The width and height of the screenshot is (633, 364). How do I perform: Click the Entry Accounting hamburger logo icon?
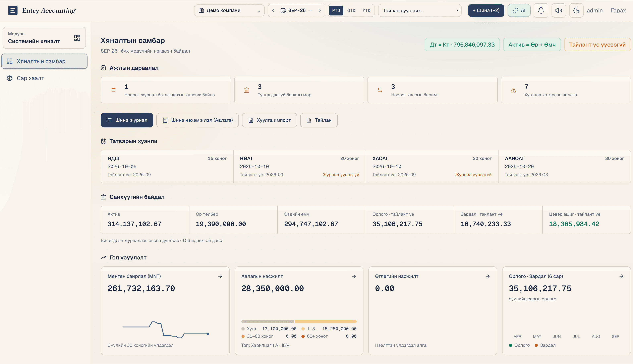(13, 10)
